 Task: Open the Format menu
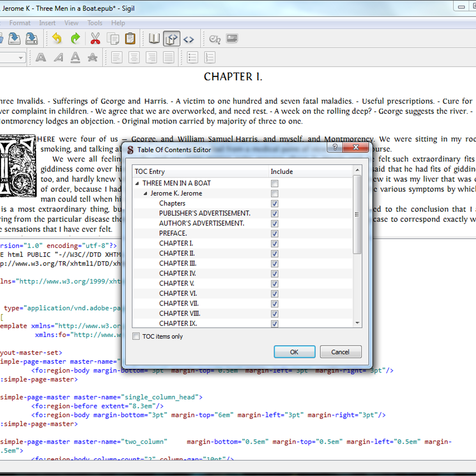(x=20, y=23)
